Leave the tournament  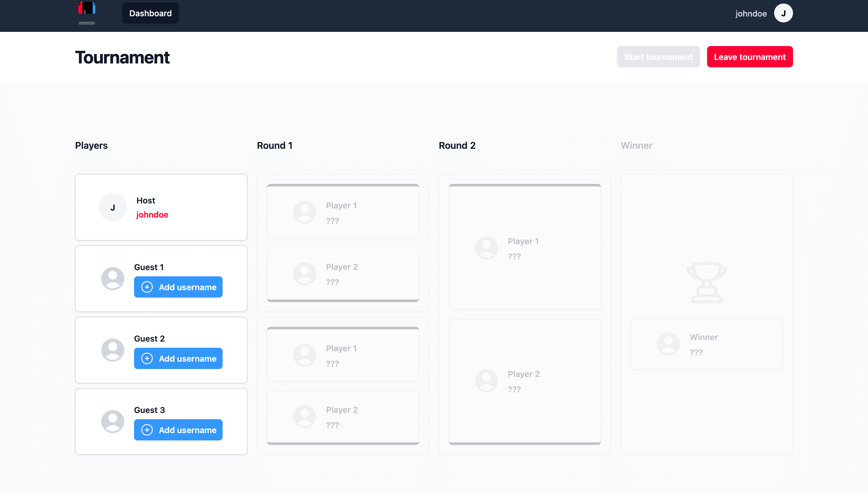point(750,57)
